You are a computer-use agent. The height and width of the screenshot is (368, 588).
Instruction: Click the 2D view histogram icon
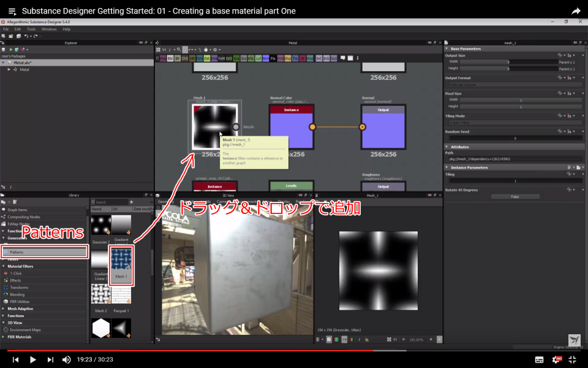(367, 339)
